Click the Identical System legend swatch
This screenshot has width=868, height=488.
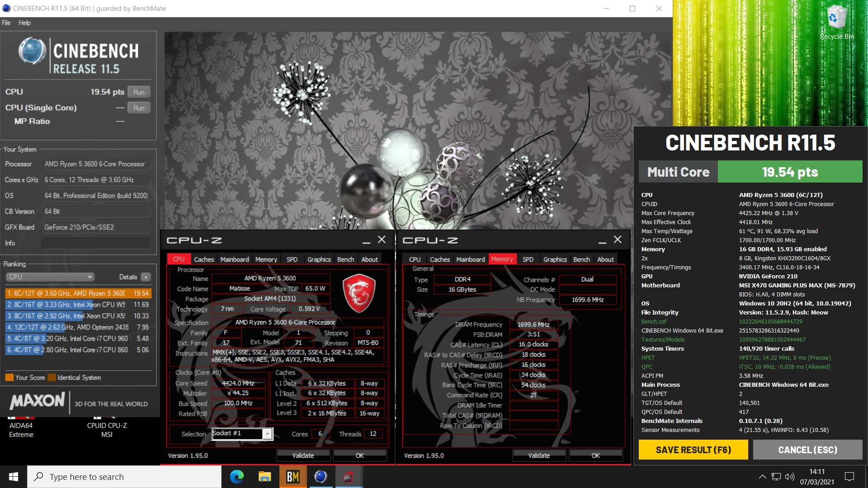[x=52, y=378]
